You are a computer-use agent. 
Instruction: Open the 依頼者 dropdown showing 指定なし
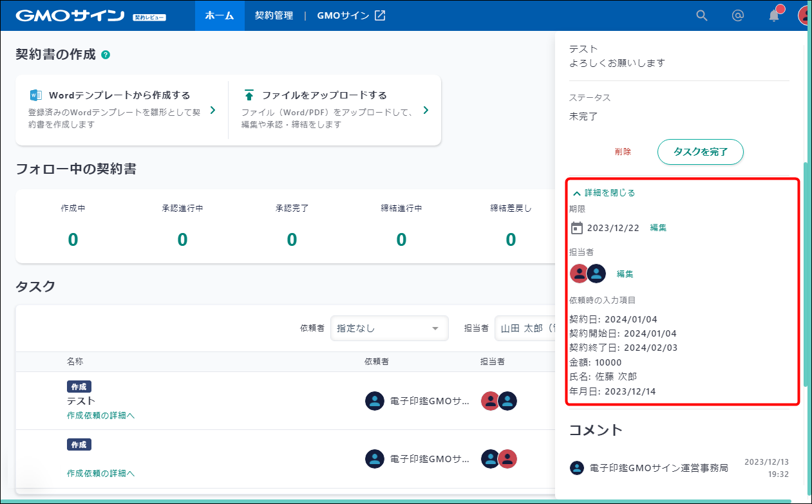389,328
